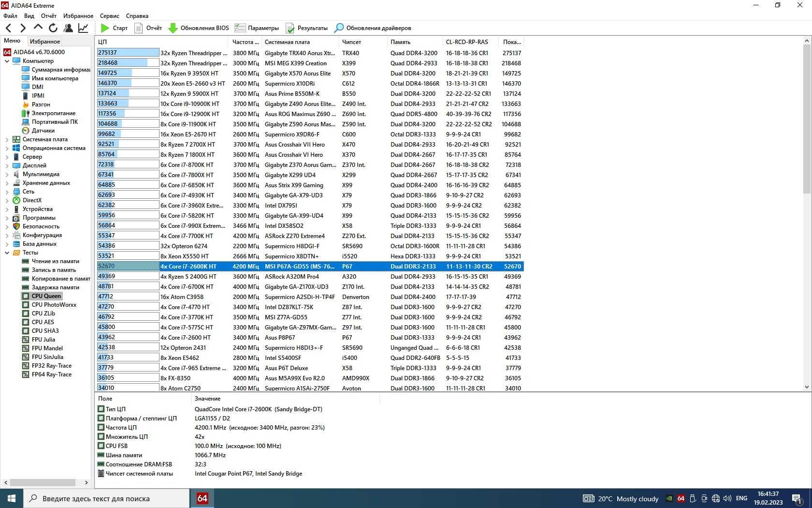Click Обновления драйверов toolbar button
The width and height of the screenshot is (812, 508).
click(373, 28)
